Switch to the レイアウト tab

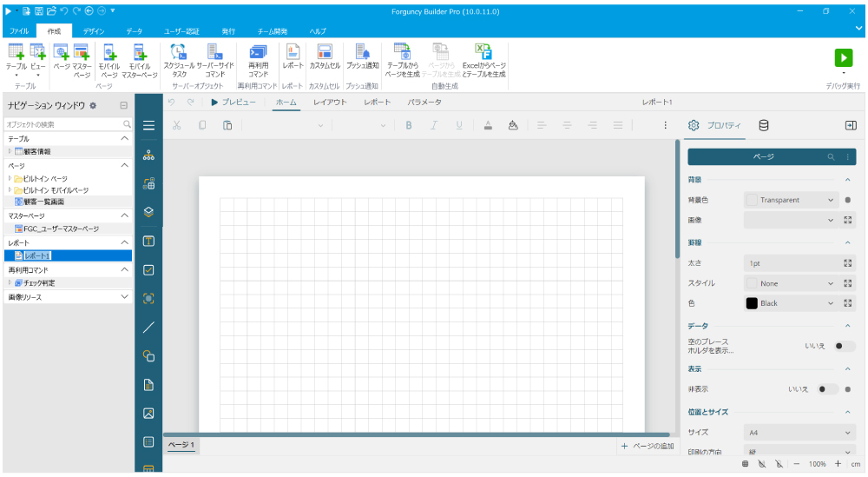click(330, 103)
